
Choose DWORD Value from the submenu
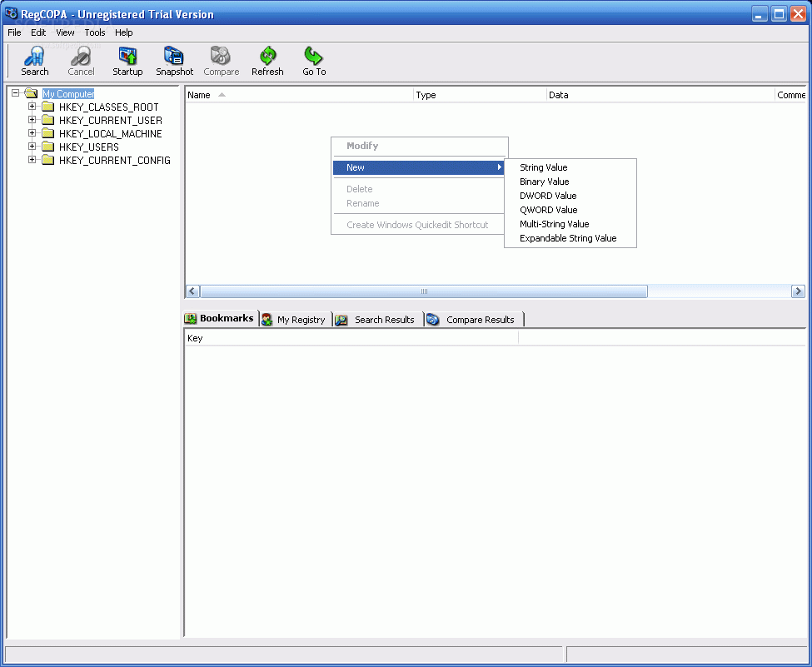[x=570, y=196]
